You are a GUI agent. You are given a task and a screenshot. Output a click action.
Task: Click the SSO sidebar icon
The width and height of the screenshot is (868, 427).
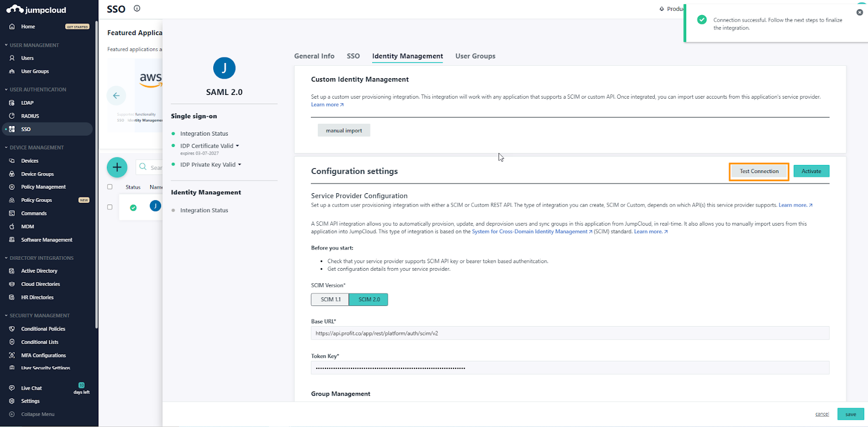pos(12,129)
